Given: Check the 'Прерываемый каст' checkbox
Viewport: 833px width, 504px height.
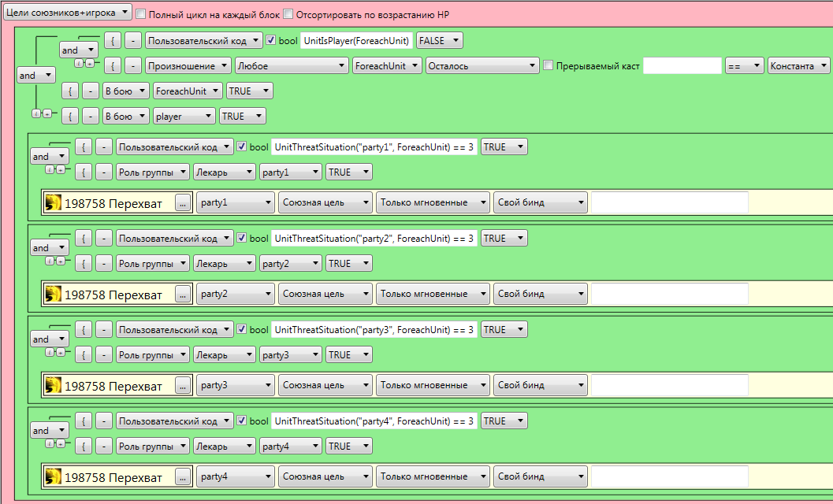Looking at the screenshot, I should coord(549,66).
